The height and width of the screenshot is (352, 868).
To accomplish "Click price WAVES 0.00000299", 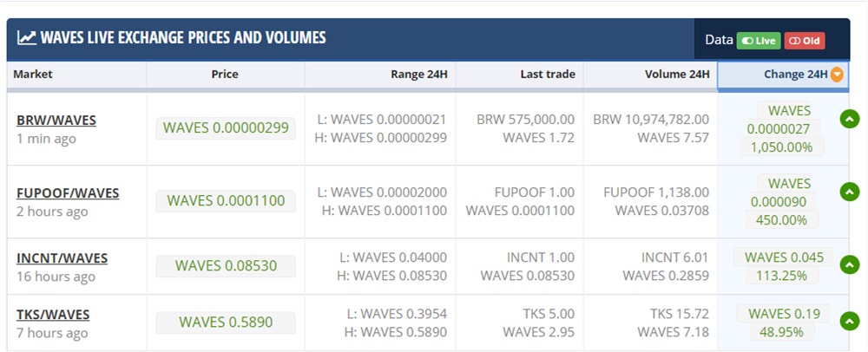I will click(226, 128).
